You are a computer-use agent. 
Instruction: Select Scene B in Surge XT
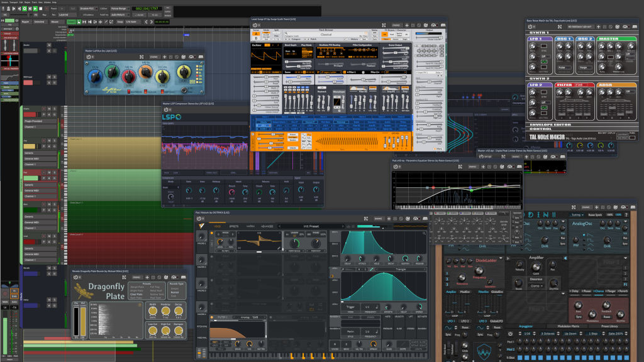[x=255, y=37]
